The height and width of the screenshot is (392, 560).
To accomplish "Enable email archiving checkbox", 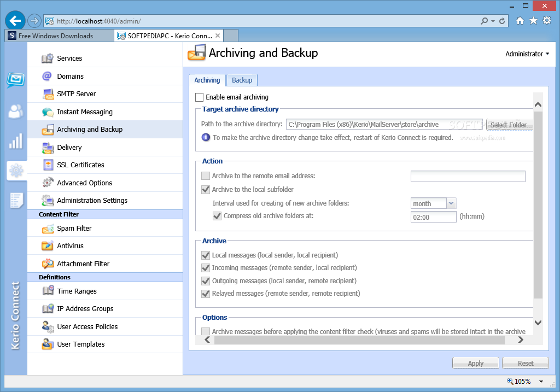I will pos(199,97).
